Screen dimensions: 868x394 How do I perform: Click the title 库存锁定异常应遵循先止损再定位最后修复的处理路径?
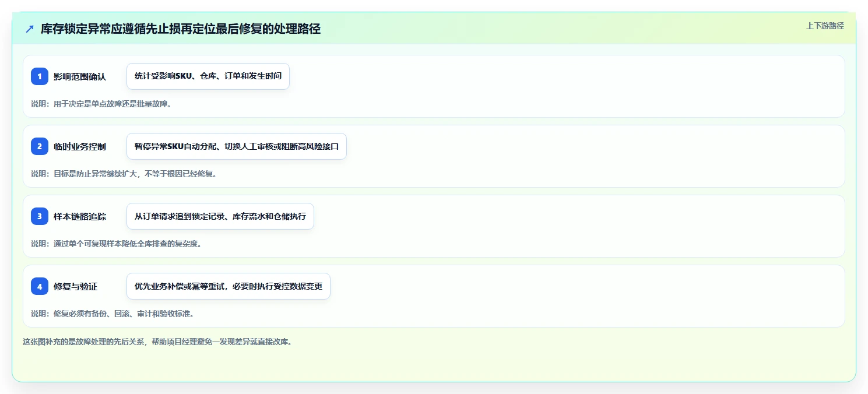point(181,29)
